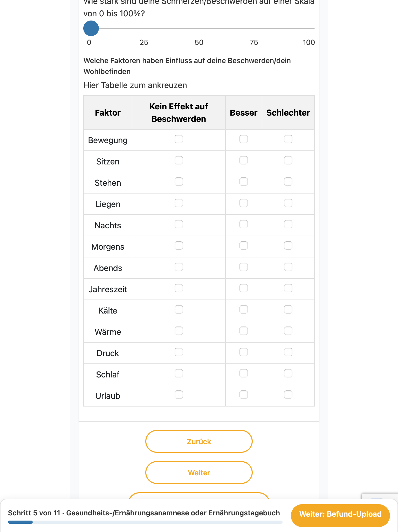Select 'Kein Effekt' for Morgens
Viewport: 398px width, 532px height.
pos(179,245)
